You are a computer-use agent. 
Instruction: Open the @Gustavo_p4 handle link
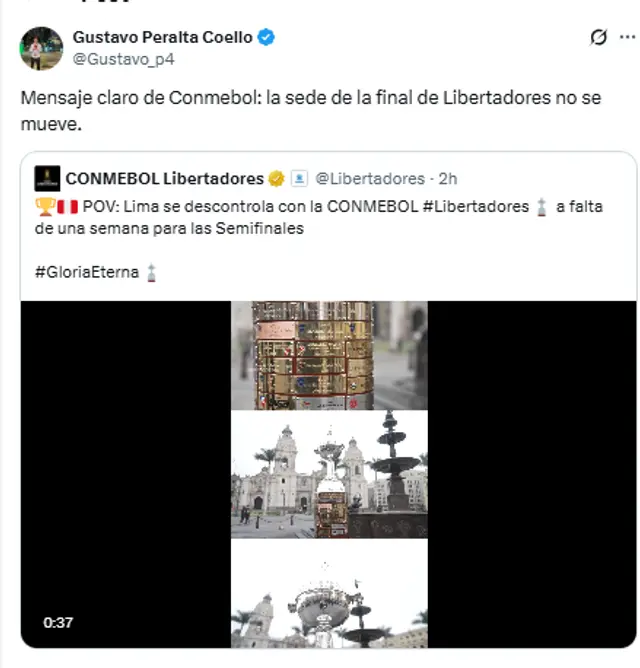(x=124, y=59)
